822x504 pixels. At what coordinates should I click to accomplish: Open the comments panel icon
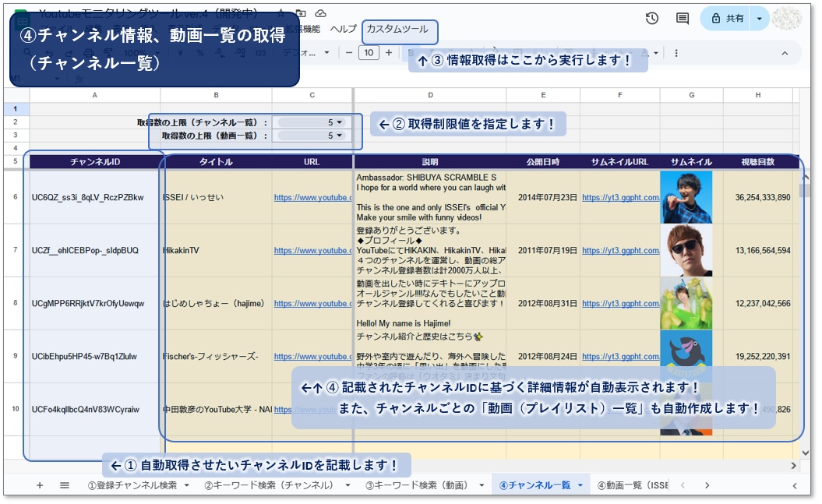click(x=682, y=19)
